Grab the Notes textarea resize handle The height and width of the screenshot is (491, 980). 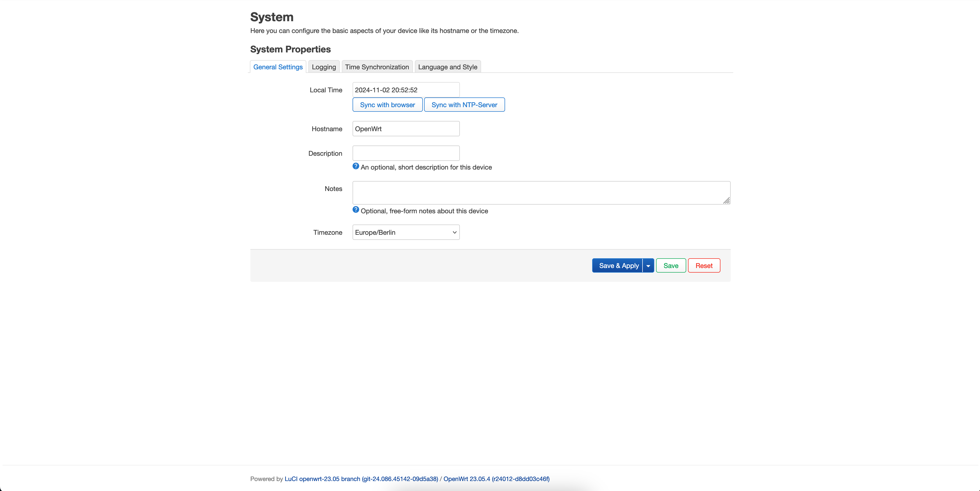click(726, 200)
